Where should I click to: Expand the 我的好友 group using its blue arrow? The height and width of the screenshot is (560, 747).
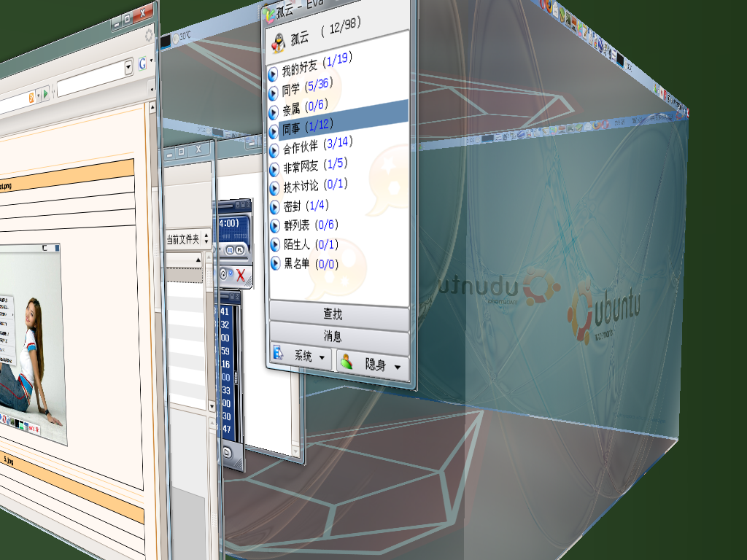click(x=273, y=74)
